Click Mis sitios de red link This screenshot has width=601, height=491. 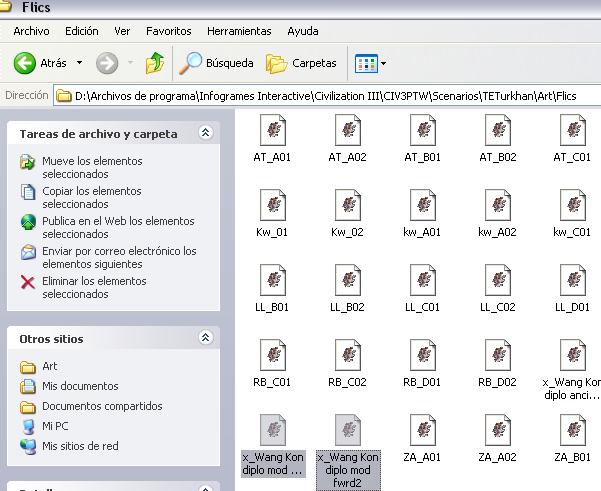click(x=80, y=446)
